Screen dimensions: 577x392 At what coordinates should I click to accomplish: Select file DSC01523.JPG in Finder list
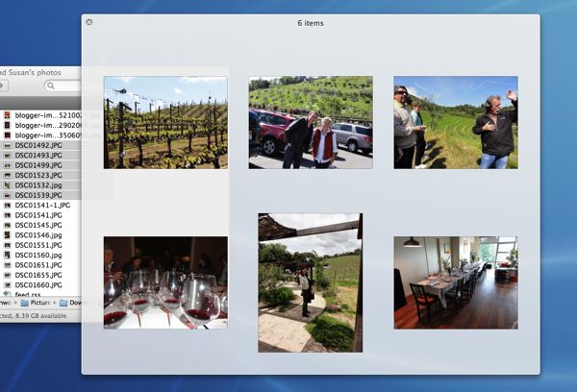click(38, 175)
